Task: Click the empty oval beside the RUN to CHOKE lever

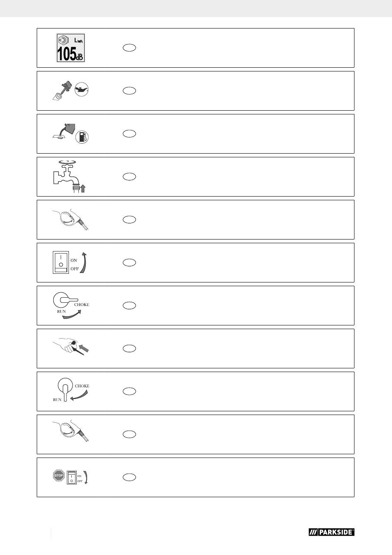Action: tap(129, 306)
